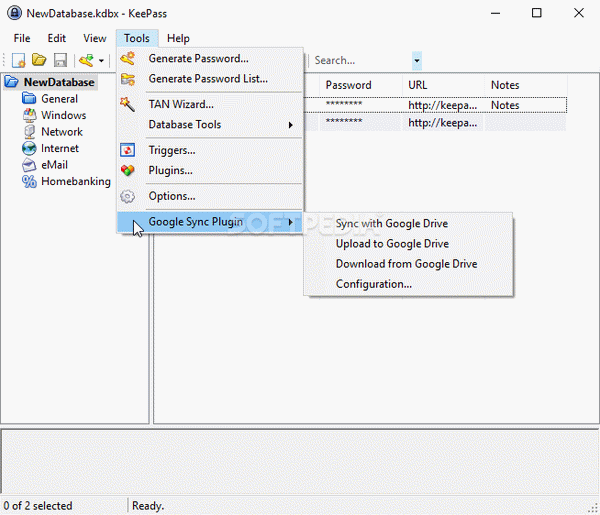Click the Save Database floppy toolbar icon
Screen dimensions: 600x515
[x=60, y=60]
